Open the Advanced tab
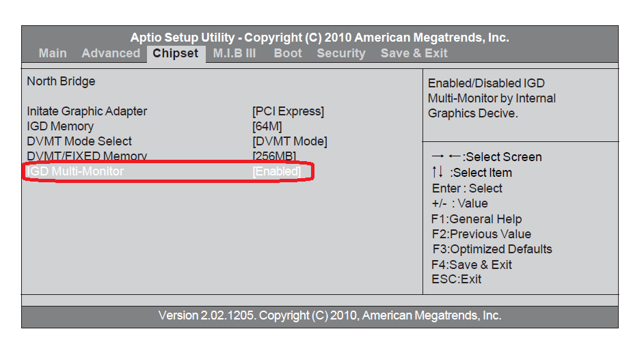 [111, 53]
